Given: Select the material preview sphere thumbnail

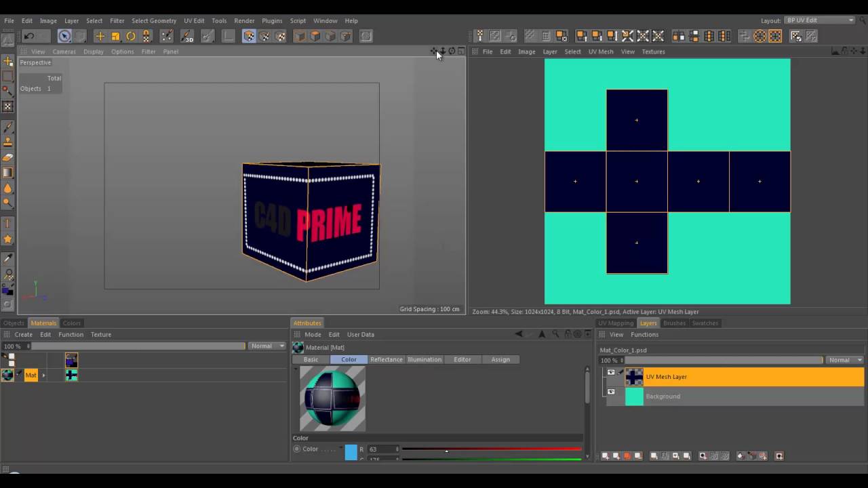Looking at the screenshot, I should click(332, 399).
